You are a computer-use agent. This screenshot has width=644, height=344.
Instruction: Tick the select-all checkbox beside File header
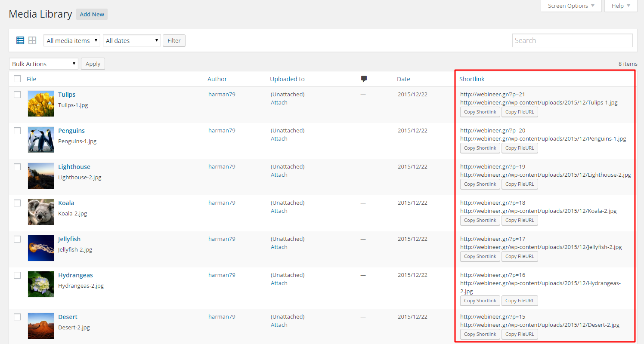[17, 79]
